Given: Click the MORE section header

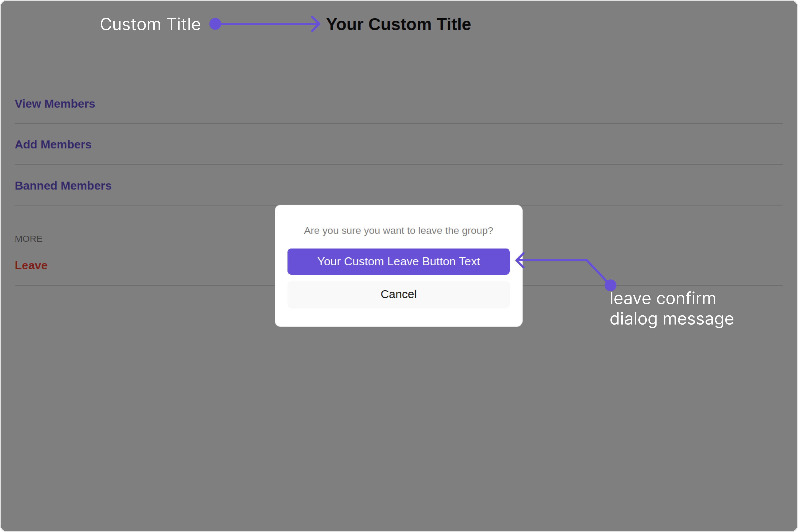Looking at the screenshot, I should tap(29, 239).
